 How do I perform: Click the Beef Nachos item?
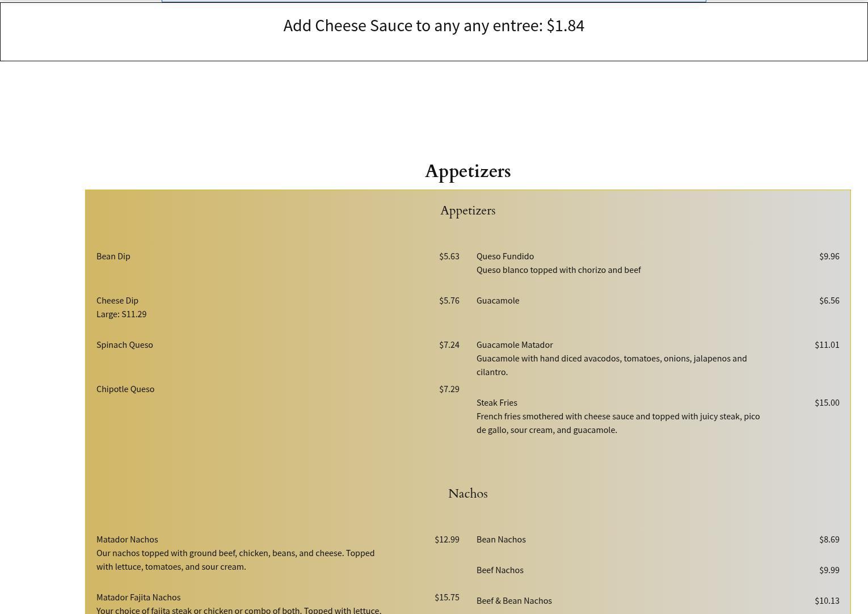coord(500,570)
